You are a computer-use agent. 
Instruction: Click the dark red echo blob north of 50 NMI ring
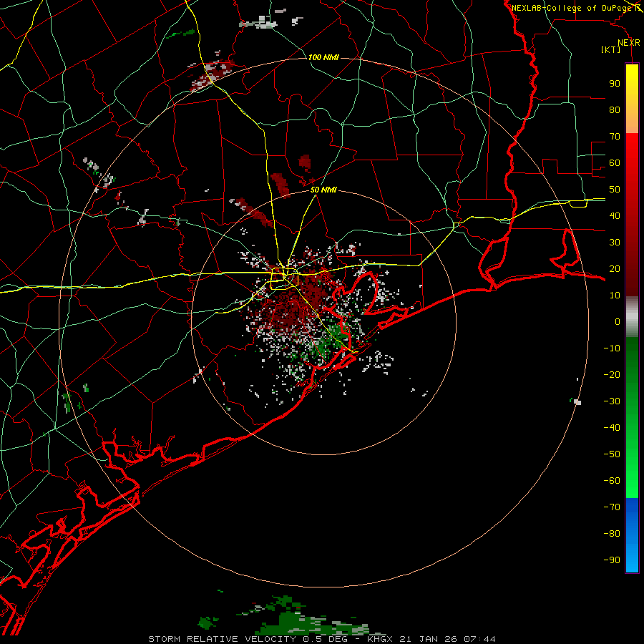(x=305, y=162)
